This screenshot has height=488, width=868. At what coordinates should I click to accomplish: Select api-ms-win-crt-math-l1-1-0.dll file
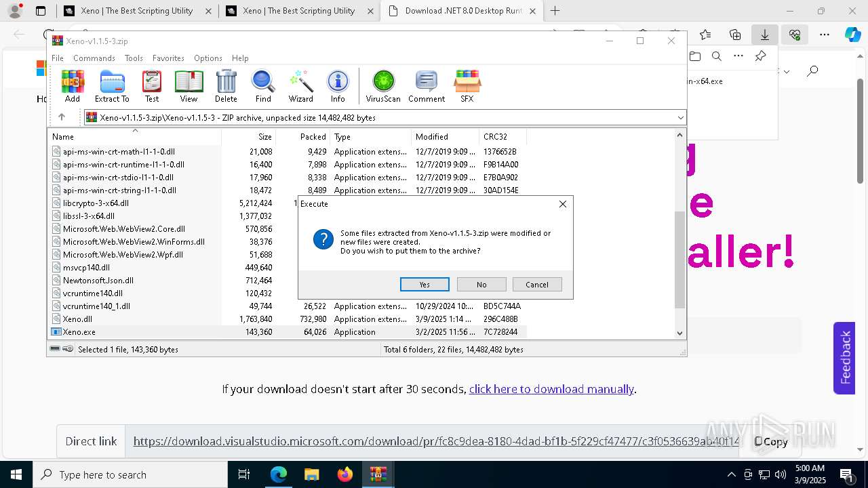pyautogui.click(x=288, y=152)
